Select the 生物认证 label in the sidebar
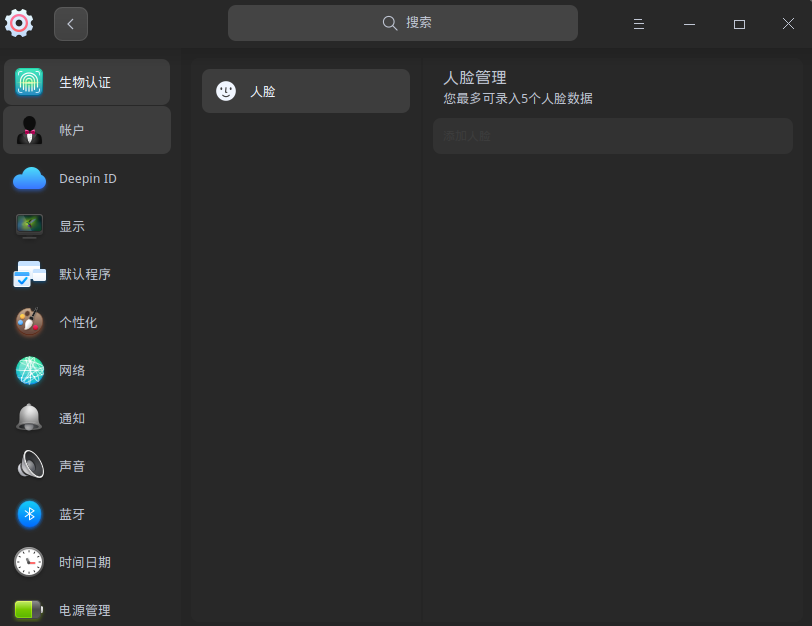 tap(85, 82)
